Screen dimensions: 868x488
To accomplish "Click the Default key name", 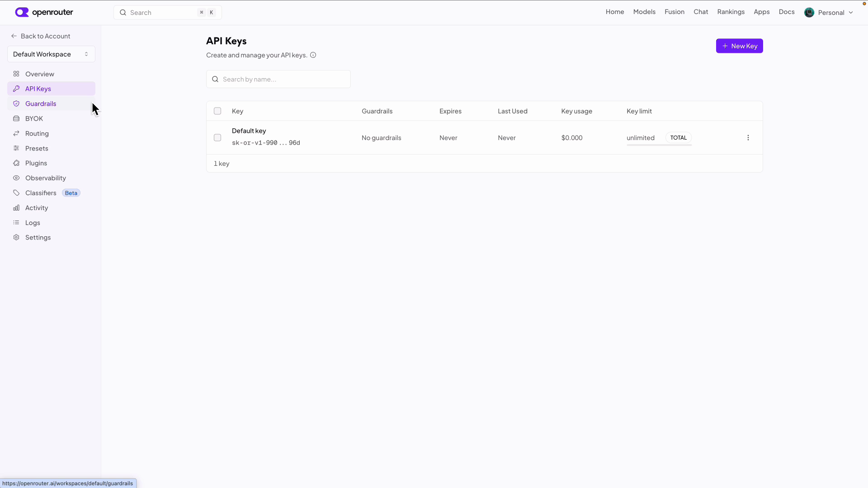I will 249,131.
